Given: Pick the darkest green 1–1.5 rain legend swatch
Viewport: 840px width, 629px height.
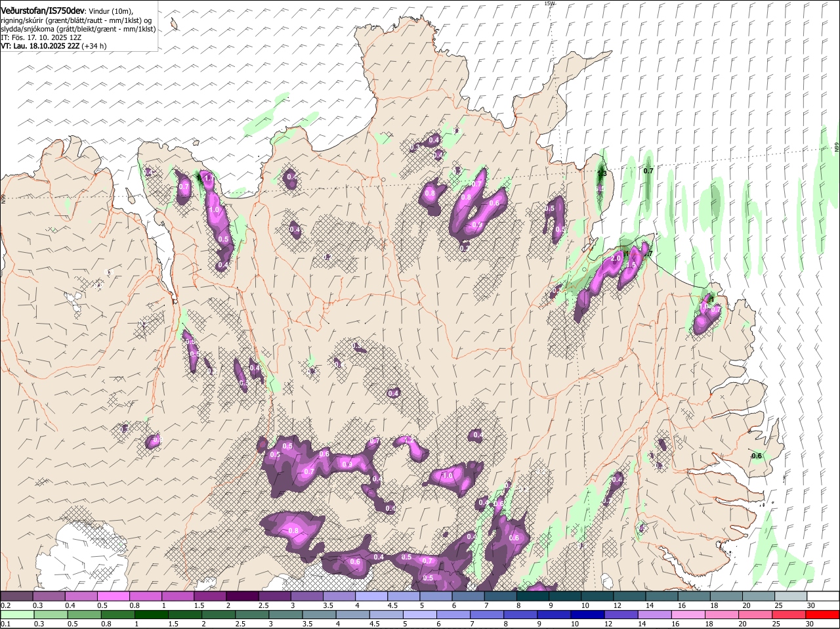Looking at the screenshot, I should coord(152,615).
